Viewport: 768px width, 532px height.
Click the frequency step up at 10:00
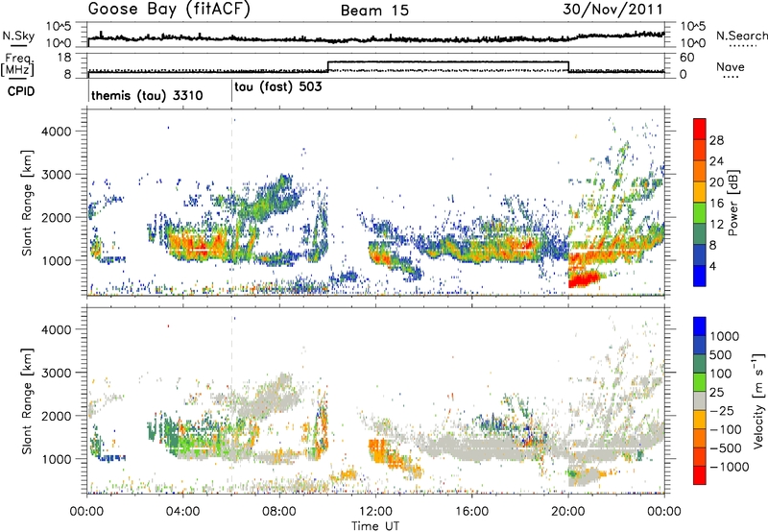pyautogui.click(x=327, y=67)
